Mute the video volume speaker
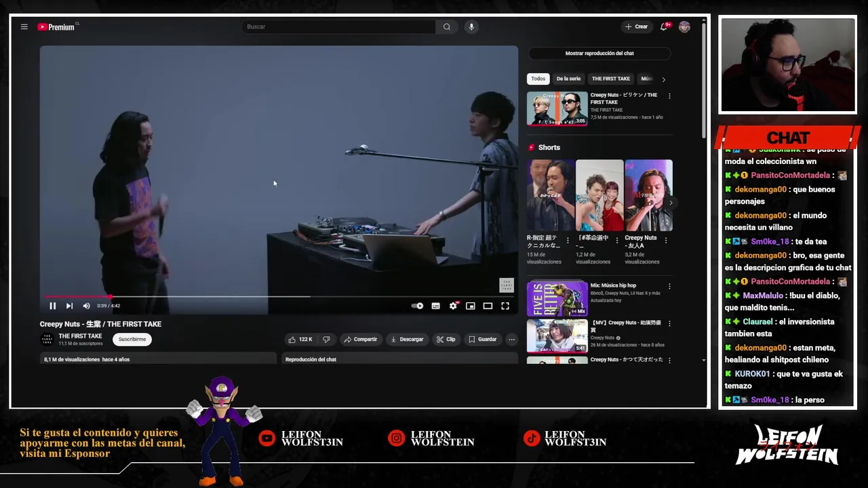This screenshot has width=868, height=488. point(86,306)
